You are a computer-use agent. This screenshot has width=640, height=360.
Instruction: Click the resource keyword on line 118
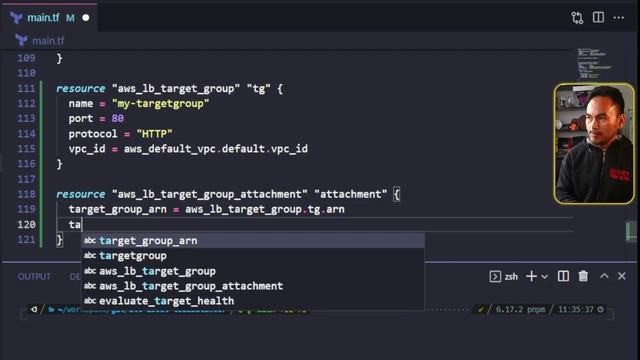80,194
